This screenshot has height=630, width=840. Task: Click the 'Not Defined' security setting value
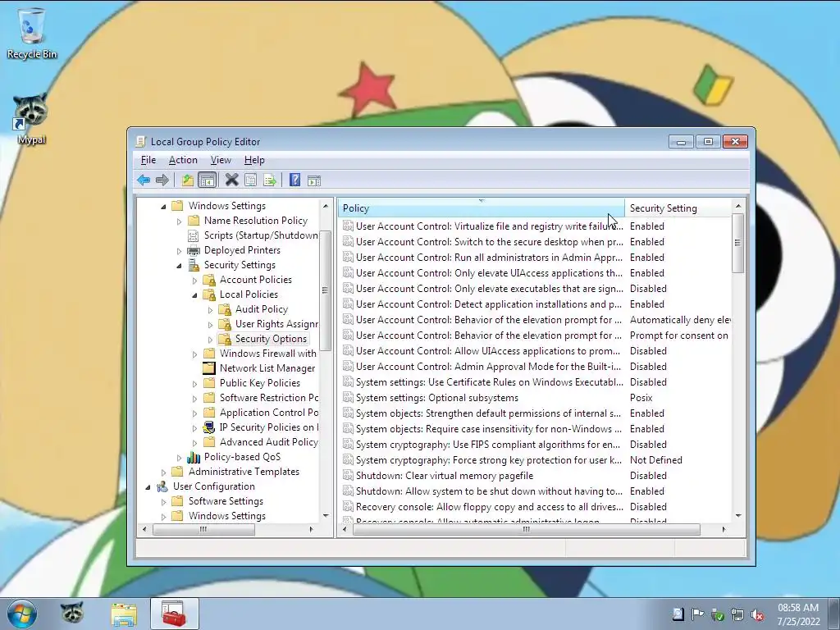pyautogui.click(x=655, y=460)
